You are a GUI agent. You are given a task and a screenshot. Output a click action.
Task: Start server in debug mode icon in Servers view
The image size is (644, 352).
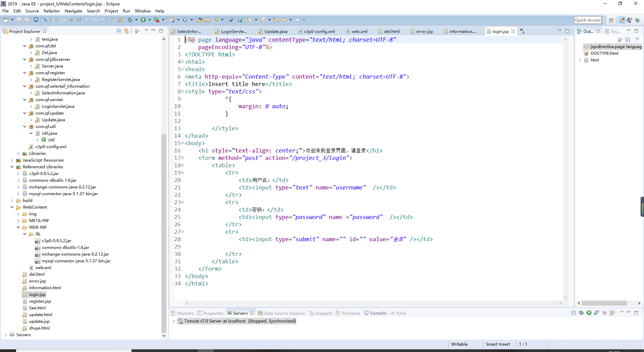click(x=581, y=313)
